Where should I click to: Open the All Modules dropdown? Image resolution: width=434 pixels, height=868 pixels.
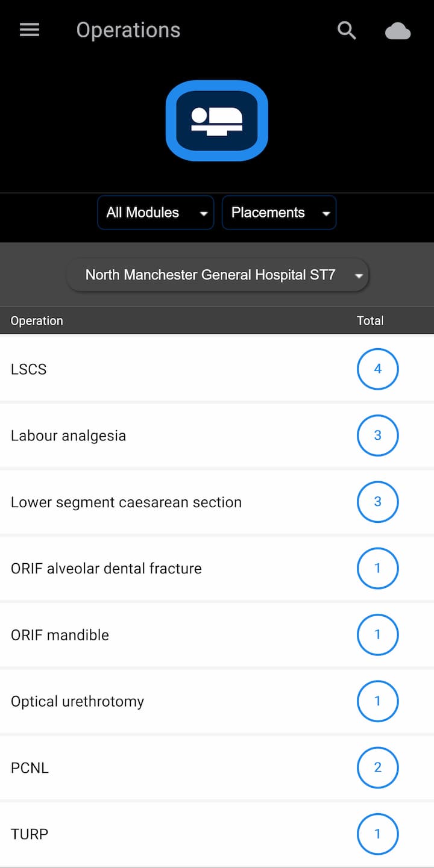coord(156,213)
